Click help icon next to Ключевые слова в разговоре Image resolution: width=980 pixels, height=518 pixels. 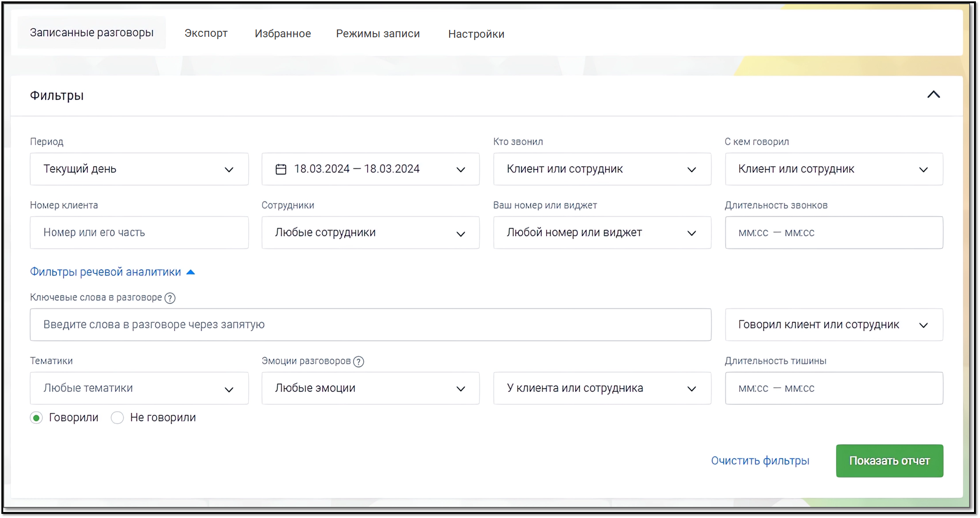pyautogui.click(x=170, y=298)
